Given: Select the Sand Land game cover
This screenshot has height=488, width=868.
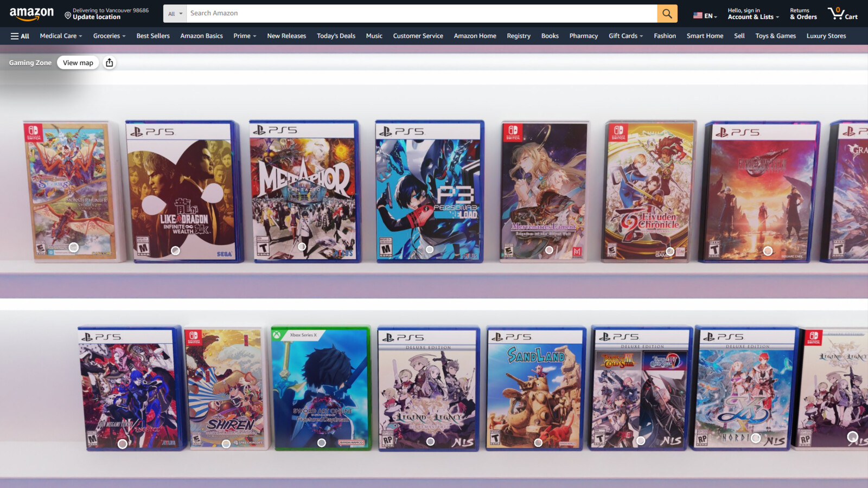Looking at the screenshot, I should (535, 388).
